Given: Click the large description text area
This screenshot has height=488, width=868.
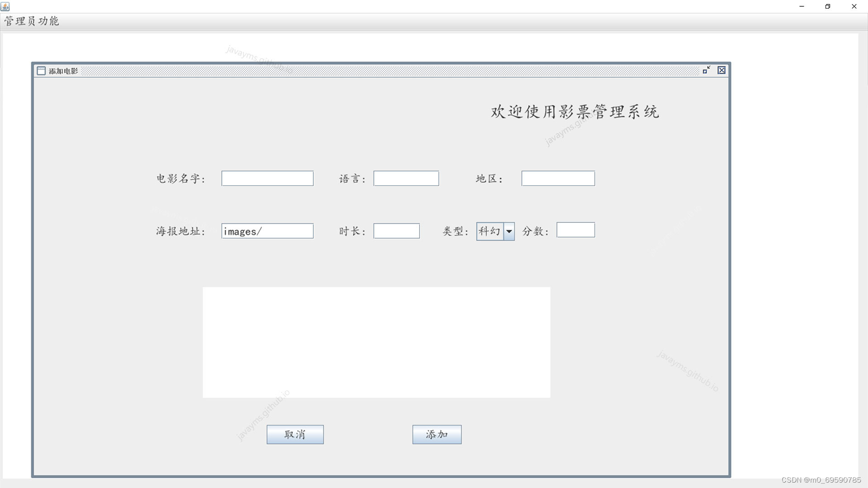Looking at the screenshot, I should [x=376, y=343].
